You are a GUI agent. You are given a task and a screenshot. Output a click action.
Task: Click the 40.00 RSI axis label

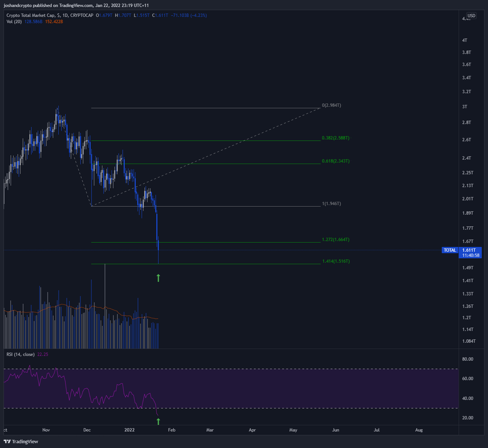coord(468,398)
